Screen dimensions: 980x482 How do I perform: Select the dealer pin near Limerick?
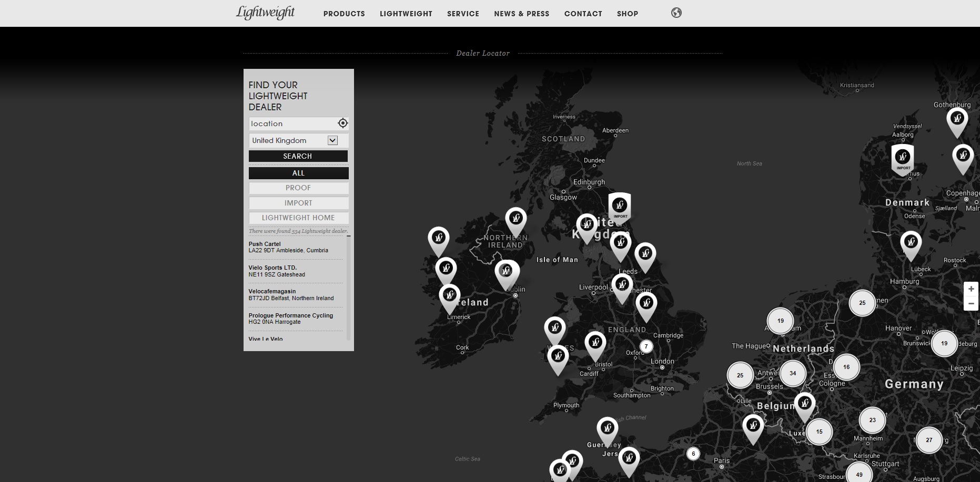(450, 299)
